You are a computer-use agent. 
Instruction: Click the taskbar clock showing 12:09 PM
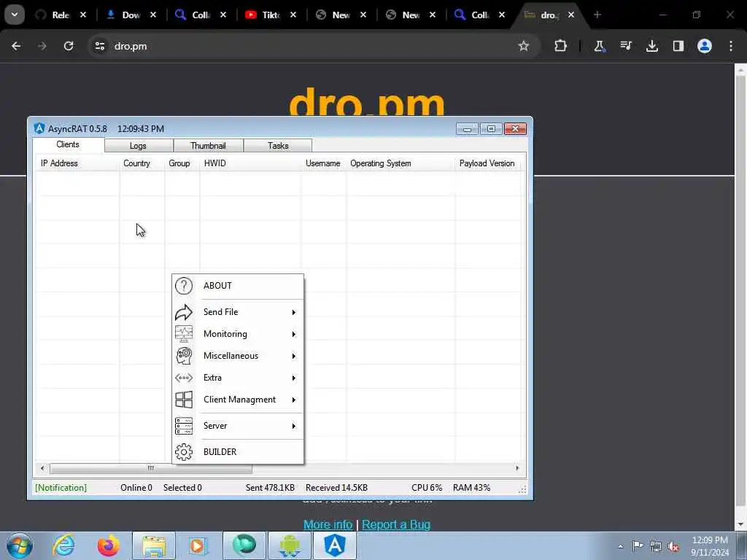point(709,546)
